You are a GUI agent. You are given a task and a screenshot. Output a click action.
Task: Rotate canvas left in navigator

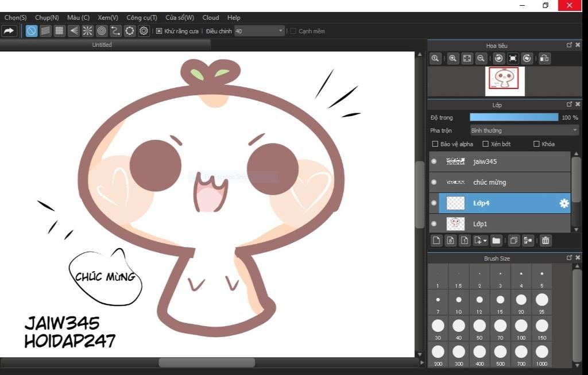[x=499, y=59]
